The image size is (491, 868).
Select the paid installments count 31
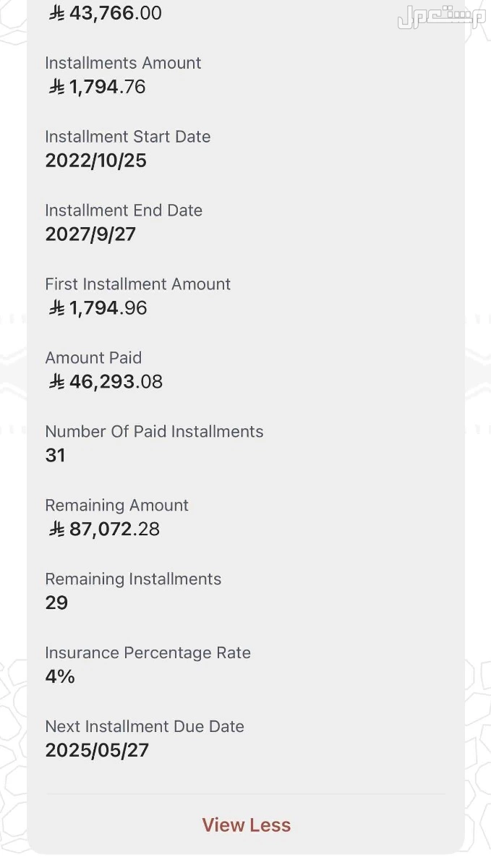coord(55,456)
